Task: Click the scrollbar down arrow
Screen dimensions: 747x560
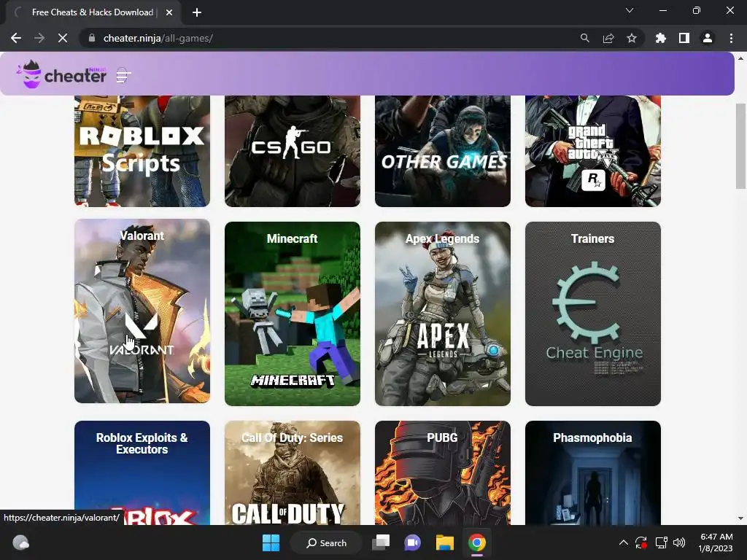Action: pyautogui.click(x=740, y=518)
